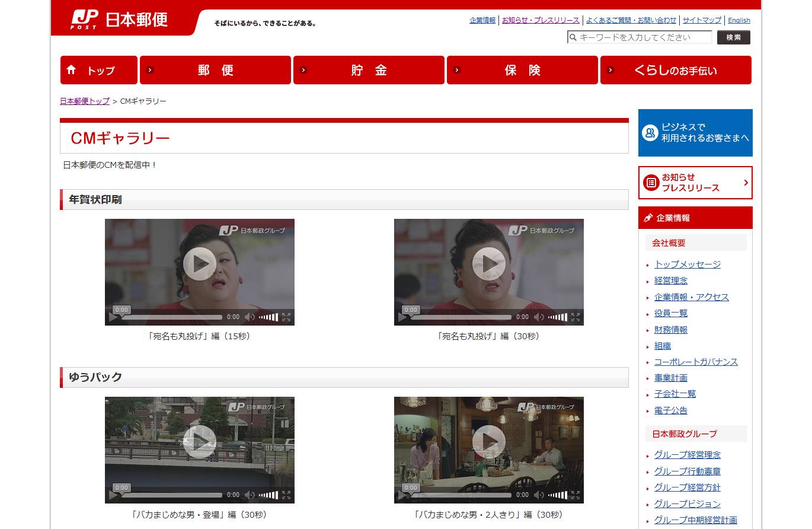Play the 「宛名も丸投げ」編（30秒） video with the center play button

tap(489, 263)
